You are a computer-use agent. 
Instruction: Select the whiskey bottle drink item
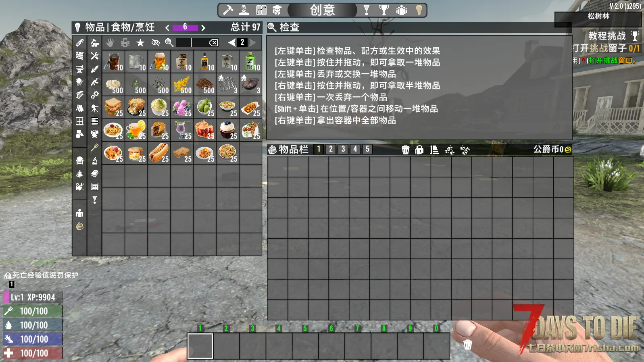(205, 62)
